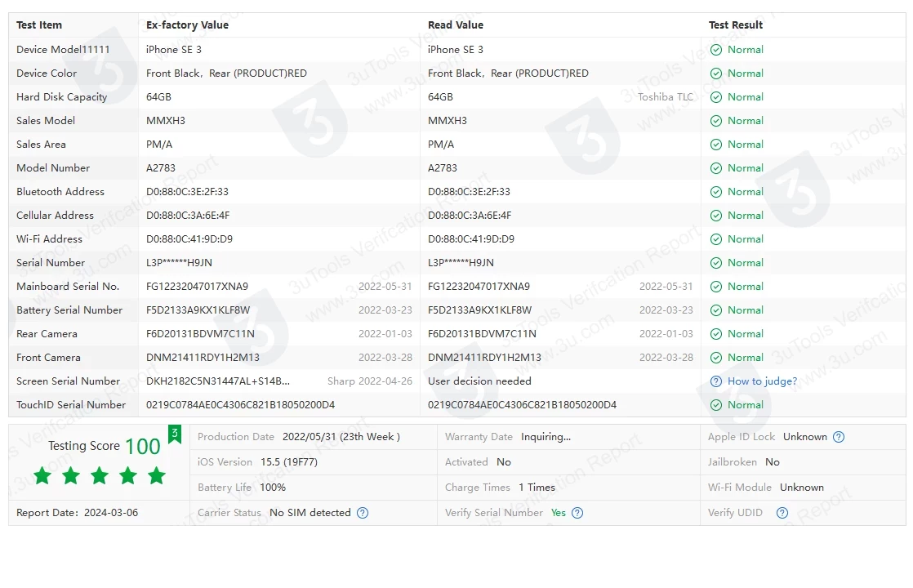Select read-value battery serial F5D2133A9KX1KLF8W
The height and width of the screenshot is (588, 913).
point(480,310)
